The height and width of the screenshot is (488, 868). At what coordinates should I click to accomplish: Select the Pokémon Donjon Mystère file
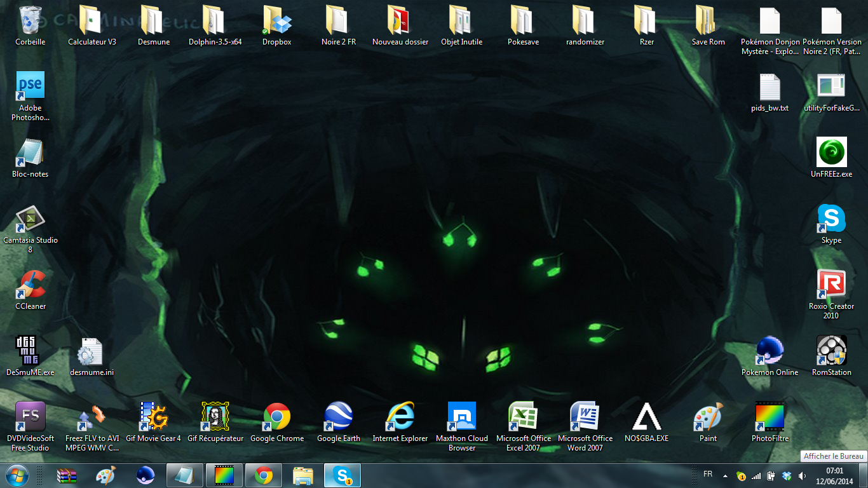[x=770, y=30]
